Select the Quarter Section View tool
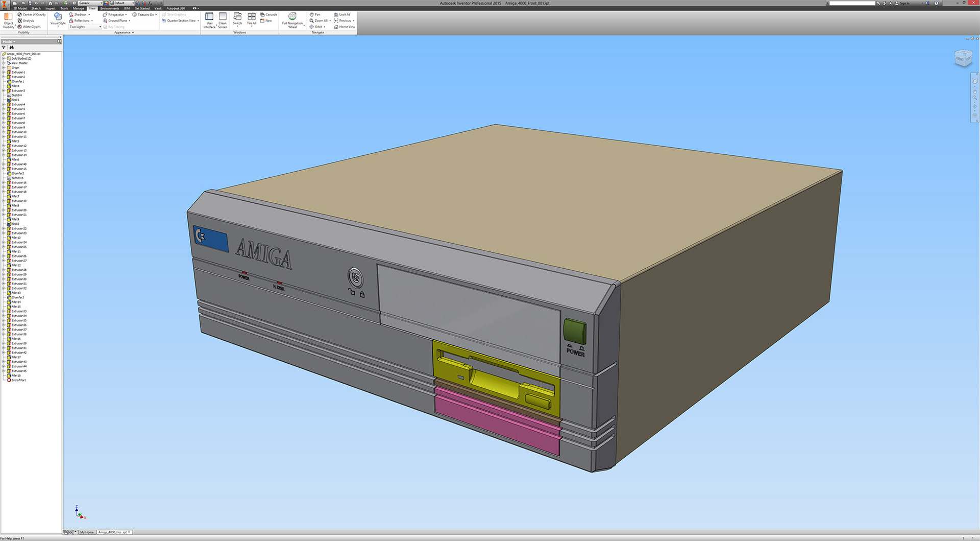 pos(179,20)
